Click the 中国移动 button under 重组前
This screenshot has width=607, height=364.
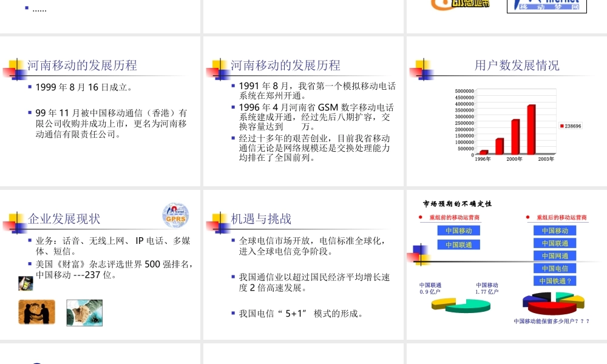(459, 231)
